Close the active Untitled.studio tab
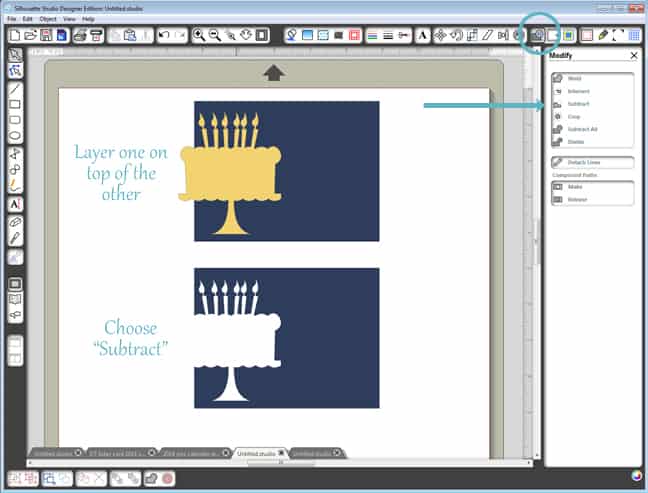 [281, 453]
